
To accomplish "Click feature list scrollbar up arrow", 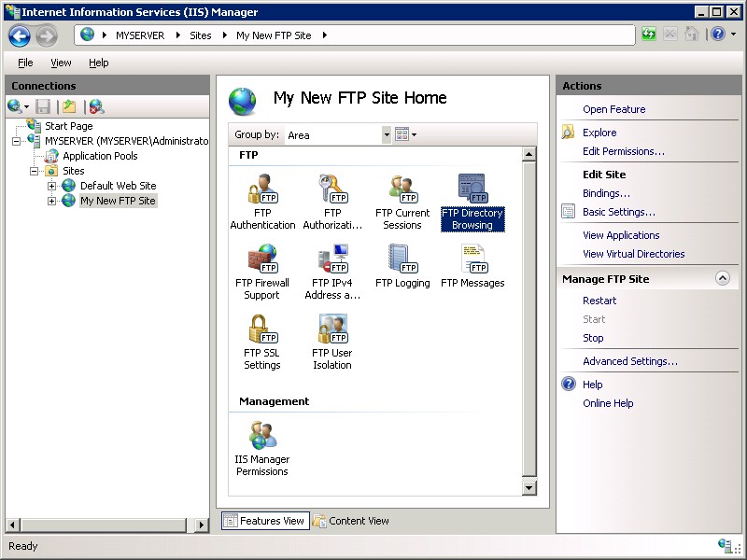I will coord(529,154).
